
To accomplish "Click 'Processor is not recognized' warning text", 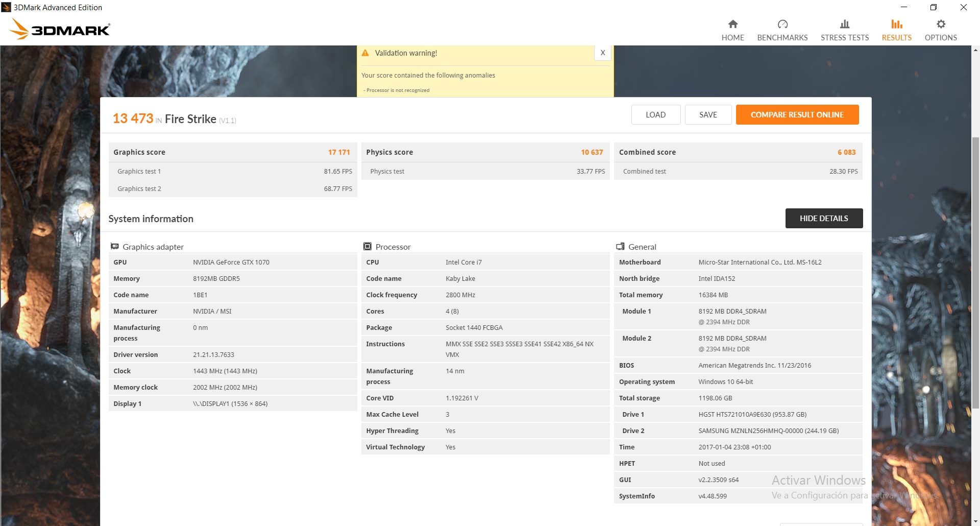I will pos(398,90).
